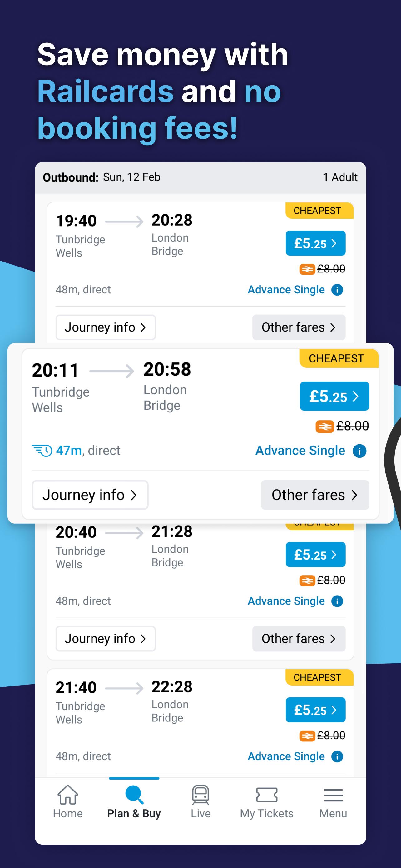Buy the £5.25 fare for 21:40 train
401x868 pixels.
(x=315, y=710)
